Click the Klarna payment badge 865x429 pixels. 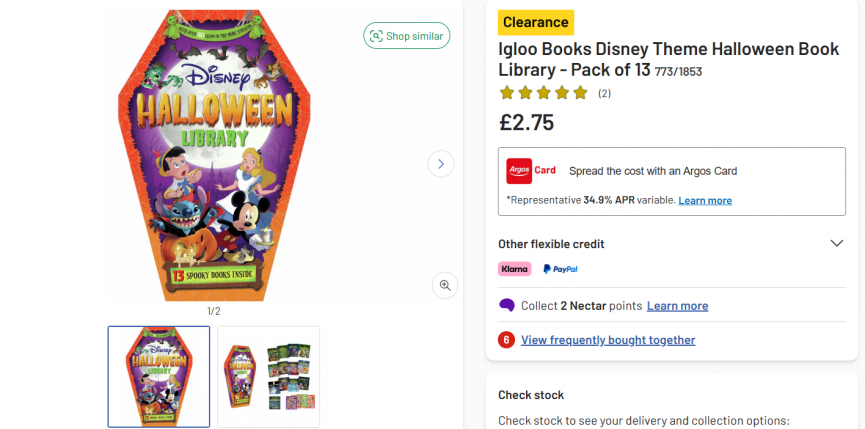click(x=514, y=269)
